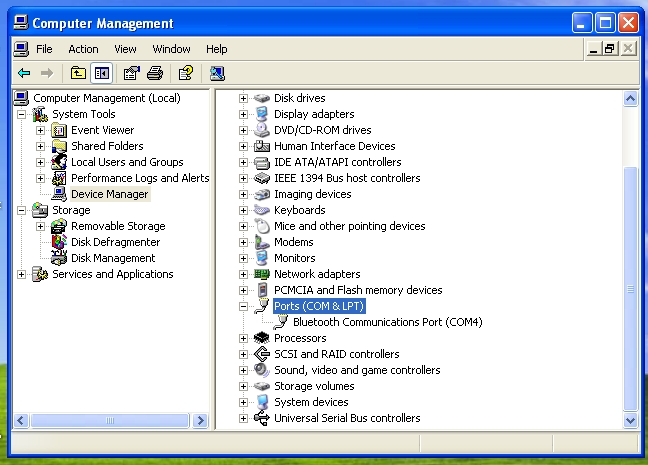Open the Action menu
Image resolution: width=648 pixels, height=465 pixels.
coord(83,49)
